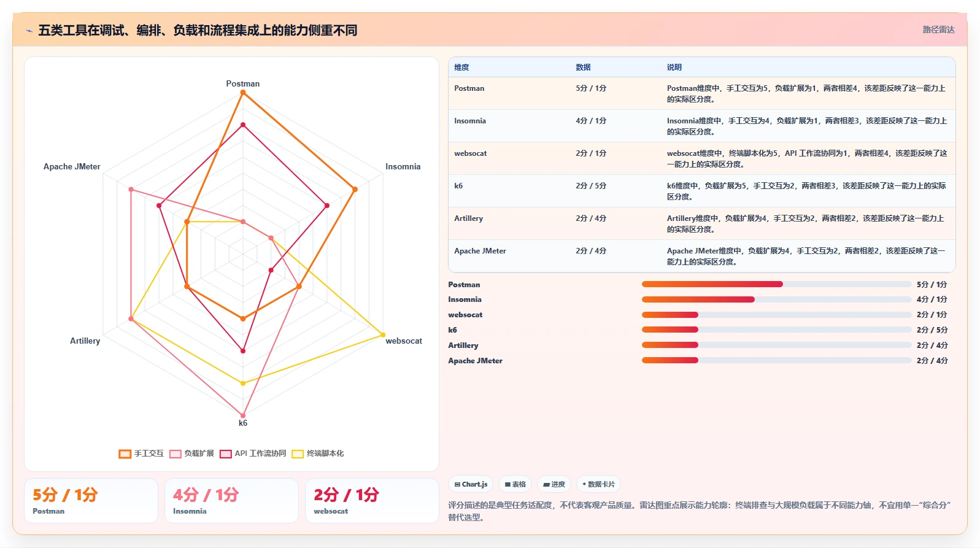
Task: Click the pink 负载扩展 point on Apache JMeter axis
Action: [131, 189]
